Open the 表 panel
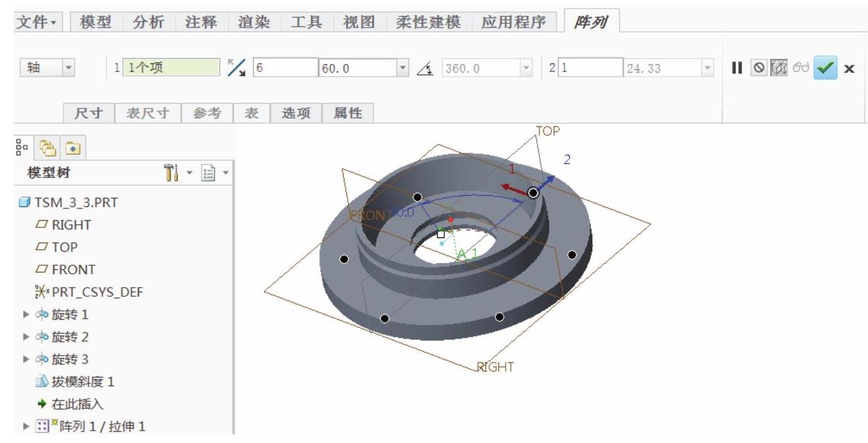The image size is (868, 443). point(251,113)
